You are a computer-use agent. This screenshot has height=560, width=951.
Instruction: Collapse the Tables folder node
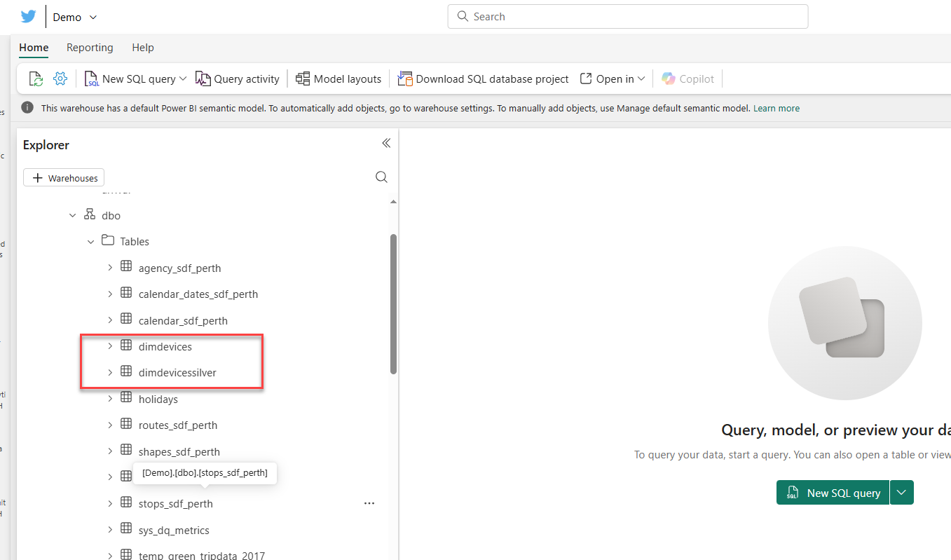tap(91, 242)
